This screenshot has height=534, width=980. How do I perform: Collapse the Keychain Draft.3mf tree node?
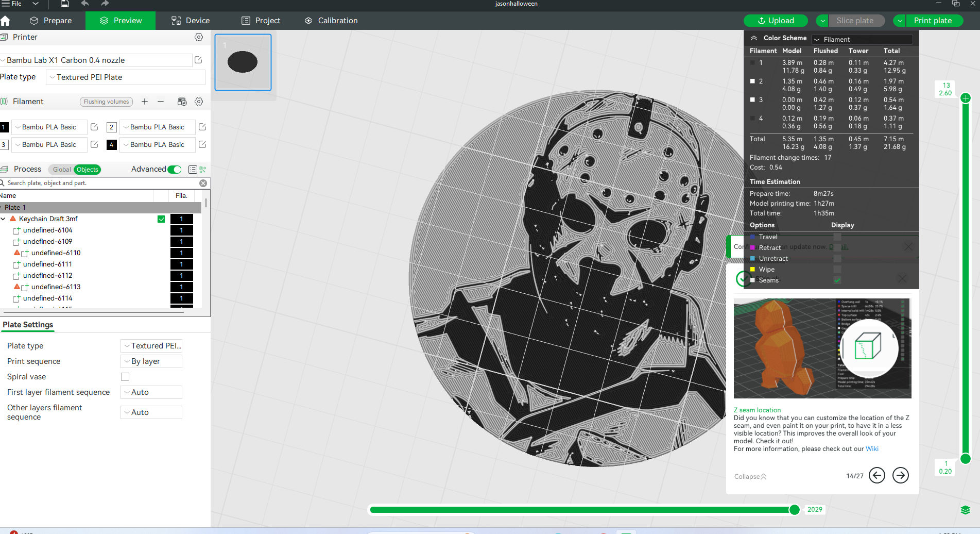[3, 219]
